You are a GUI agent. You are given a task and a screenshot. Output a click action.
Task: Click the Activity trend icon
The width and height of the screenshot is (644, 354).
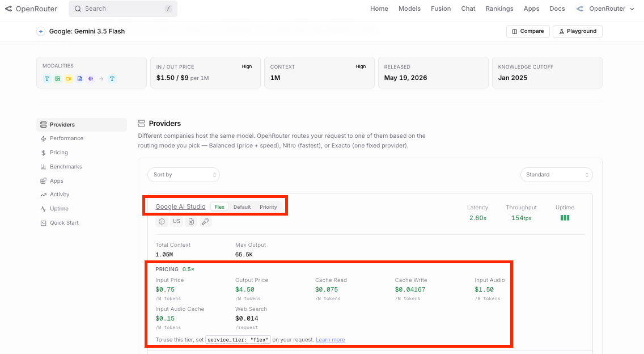coord(43,195)
